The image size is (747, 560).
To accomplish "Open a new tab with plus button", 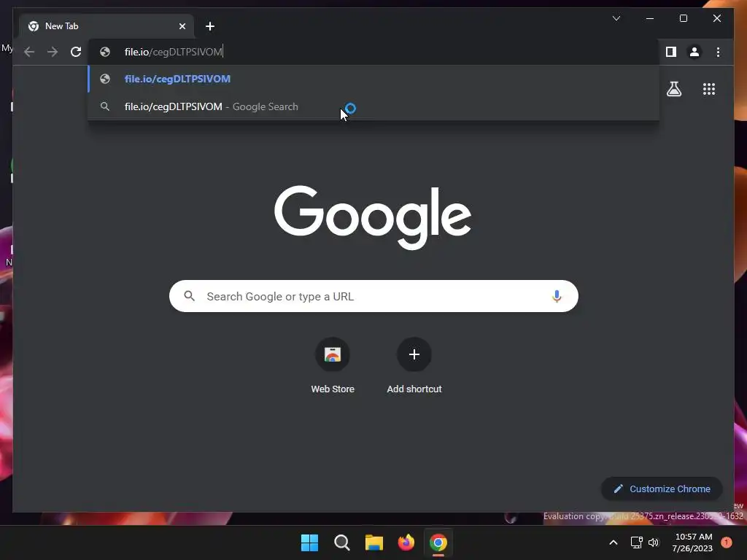I will pos(210,26).
